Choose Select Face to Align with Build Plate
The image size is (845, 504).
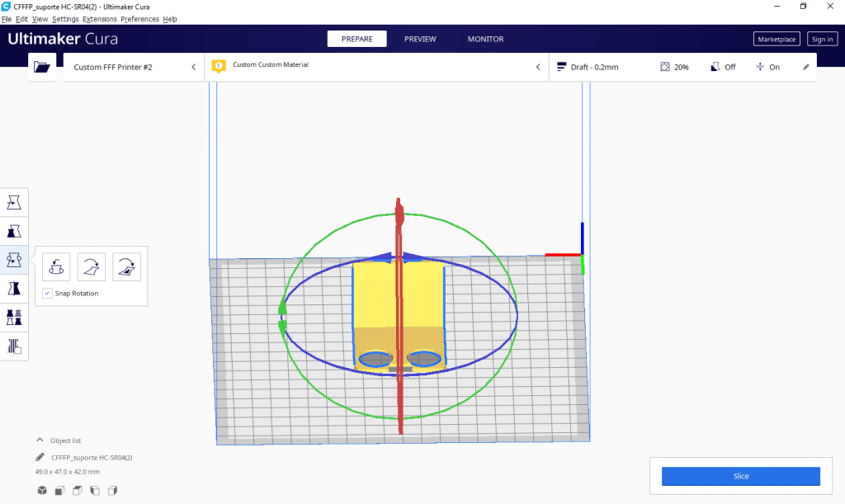tap(126, 266)
